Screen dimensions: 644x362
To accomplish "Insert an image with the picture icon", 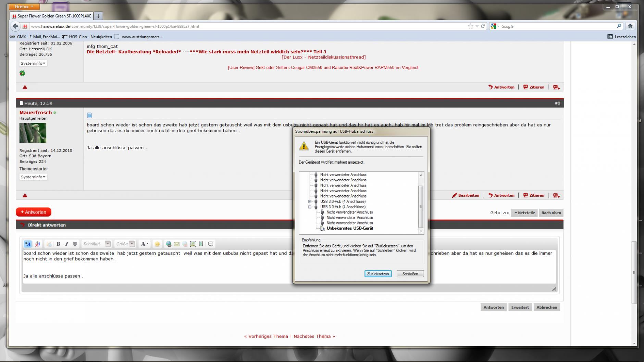I will pyautogui.click(x=193, y=244).
